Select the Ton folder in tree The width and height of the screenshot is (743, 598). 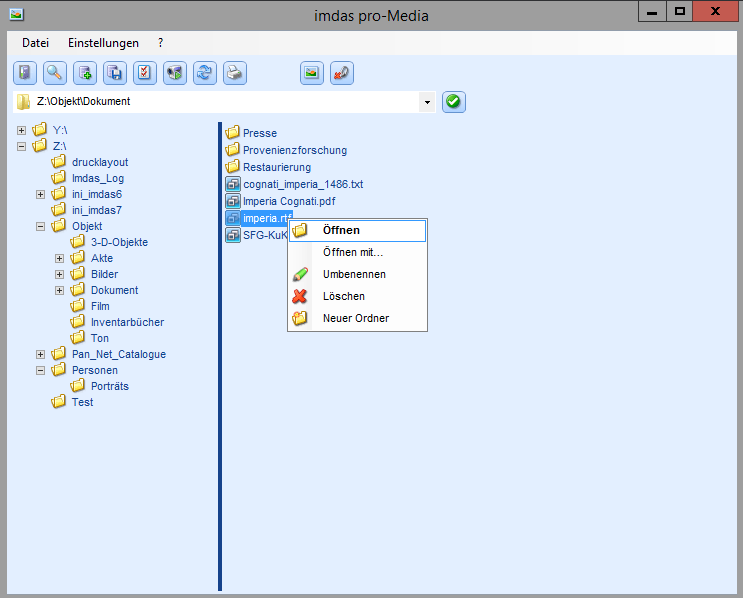(100, 338)
